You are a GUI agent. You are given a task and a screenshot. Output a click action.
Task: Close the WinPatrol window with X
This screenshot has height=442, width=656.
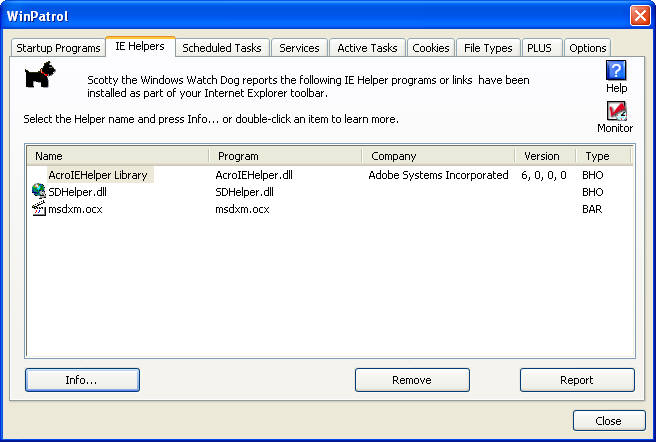click(x=640, y=15)
